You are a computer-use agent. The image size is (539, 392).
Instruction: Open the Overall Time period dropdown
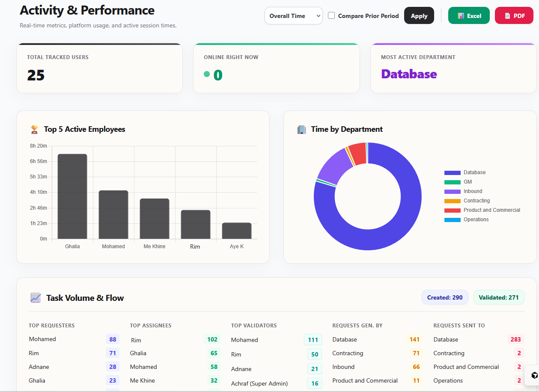(x=293, y=16)
